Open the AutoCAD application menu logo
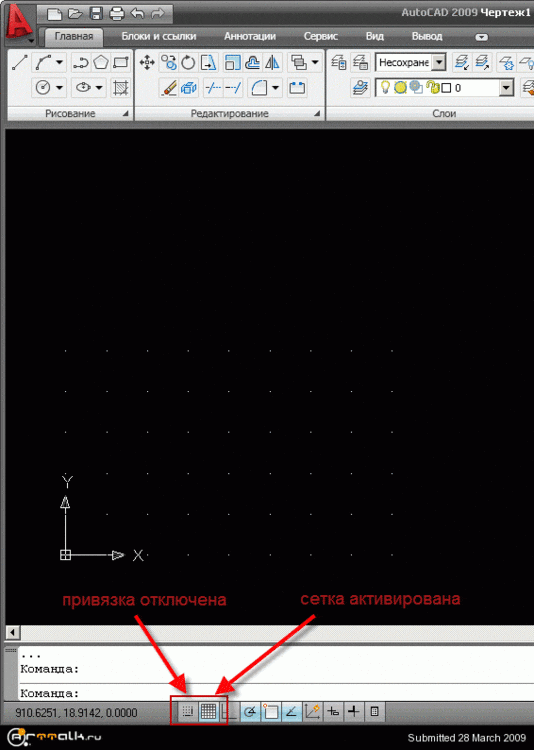534x750 pixels. click(19, 22)
